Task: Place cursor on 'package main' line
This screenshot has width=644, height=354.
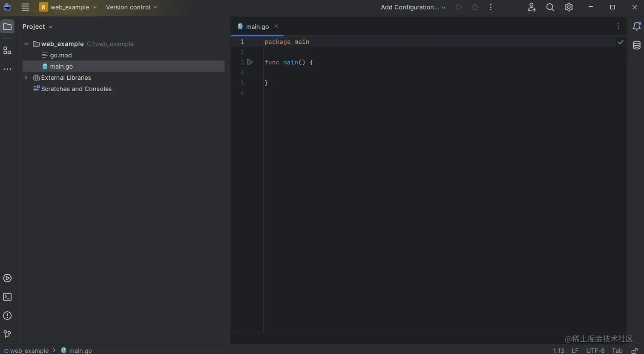Action: point(287,42)
